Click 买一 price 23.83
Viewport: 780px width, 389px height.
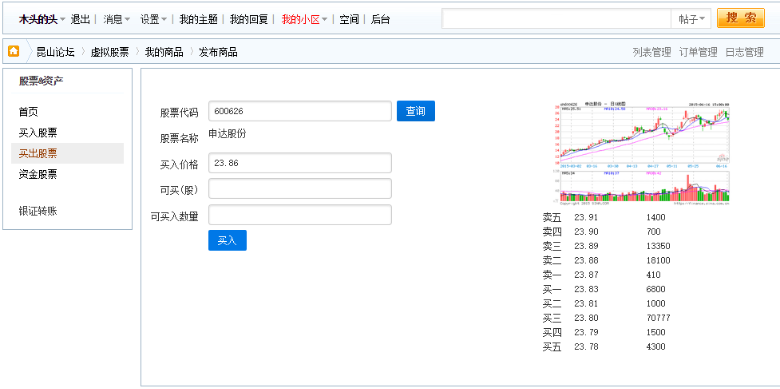click(x=586, y=290)
